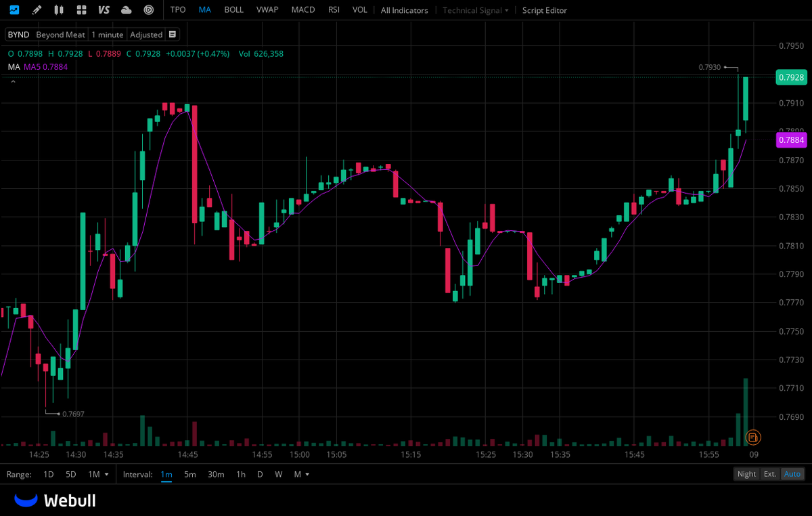Expand the Technical Signal dropdown
This screenshot has height=516, width=812.
coord(476,10)
